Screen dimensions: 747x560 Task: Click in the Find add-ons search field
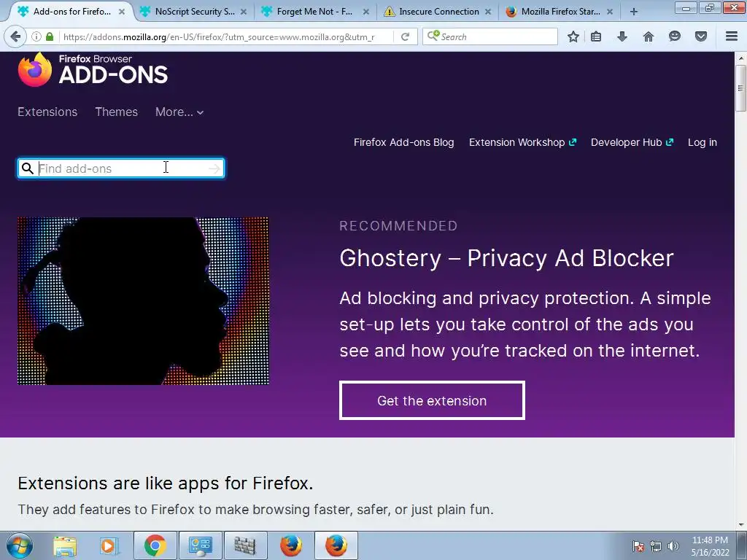tap(121, 168)
